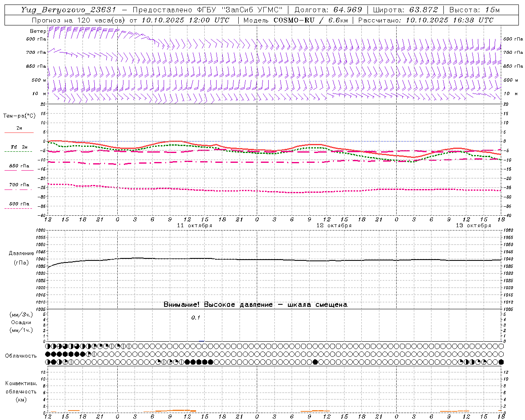Select the 'Конвективн.' convective cloud label
This screenshot has height=420, width=525.
(21, 383)
